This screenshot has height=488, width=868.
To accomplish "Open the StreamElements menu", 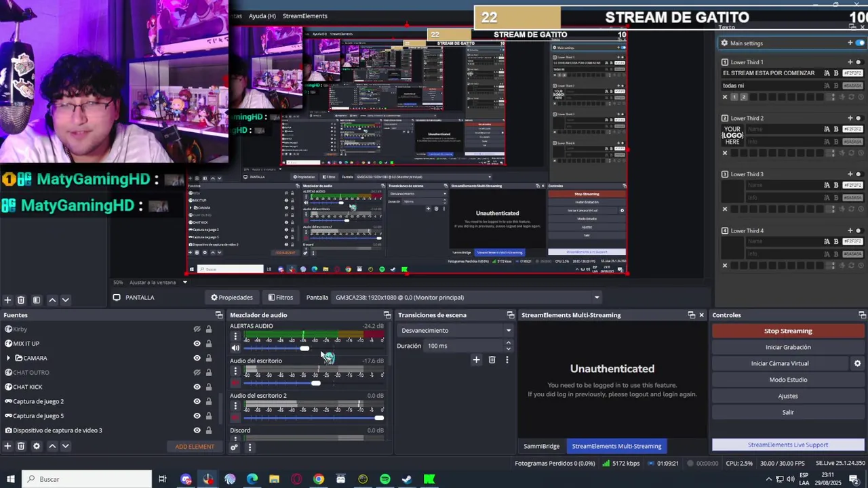I will (304, 16).
